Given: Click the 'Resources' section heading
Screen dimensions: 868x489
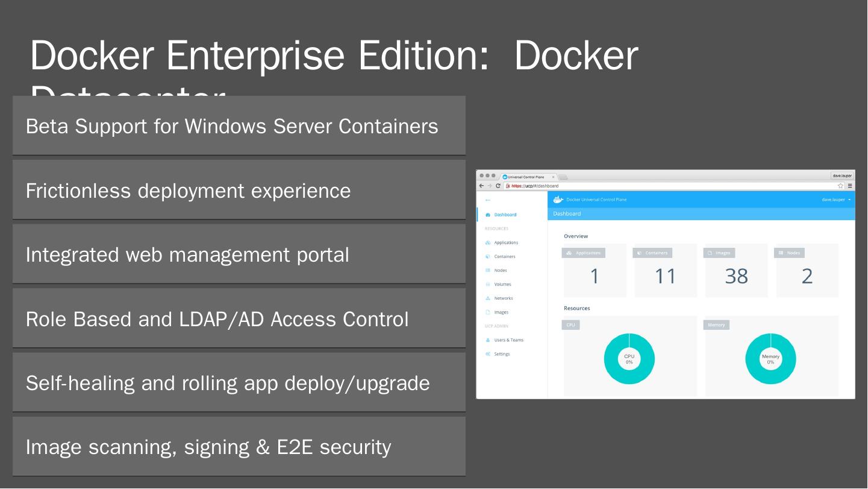Looking at the screenshot, I should [x=577, y=308].
